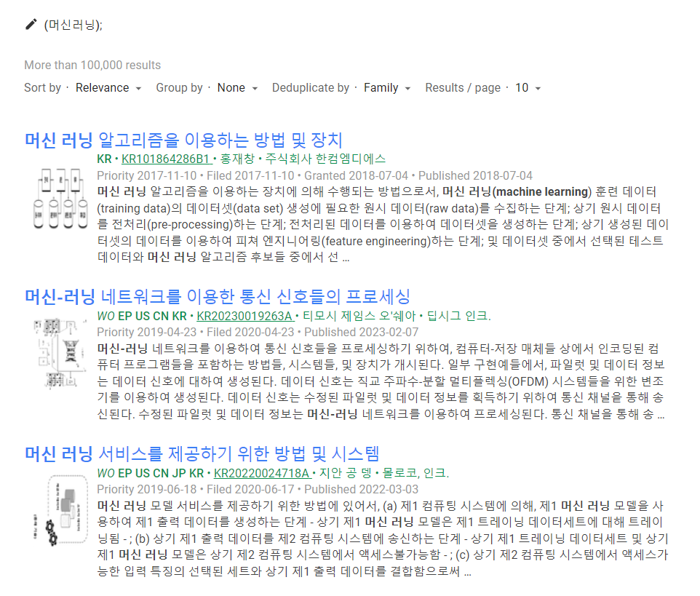This screenshot has width=700, height=596.
Task: Open patent number KR101864286B1 link
Action: pyautogui.click(x=166, y=159)
